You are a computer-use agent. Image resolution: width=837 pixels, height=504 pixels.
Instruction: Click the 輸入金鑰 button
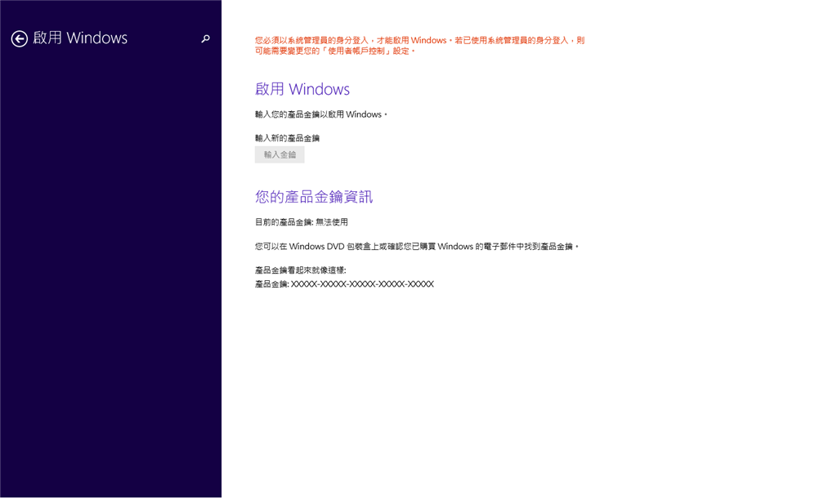click(280, 154)
